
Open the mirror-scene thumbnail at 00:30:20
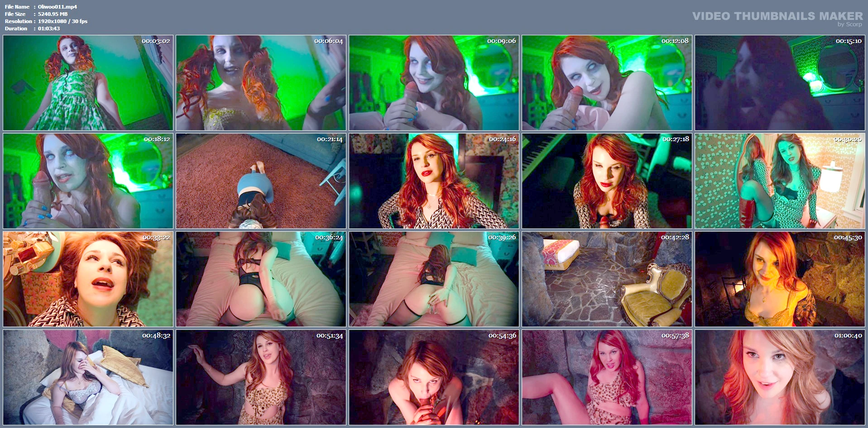780,181
